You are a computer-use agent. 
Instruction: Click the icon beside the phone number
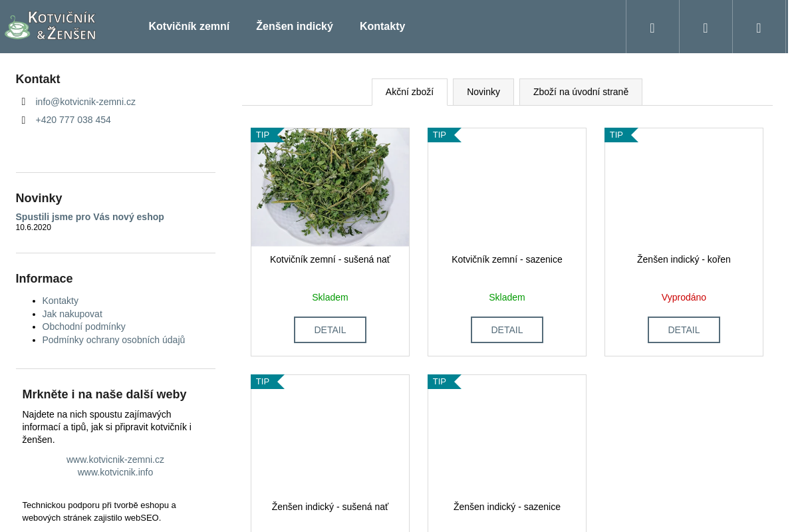[24, 120]
